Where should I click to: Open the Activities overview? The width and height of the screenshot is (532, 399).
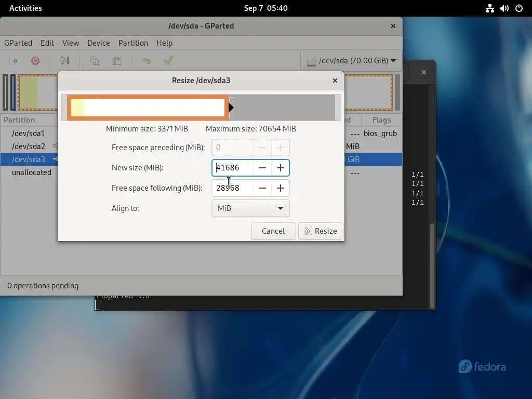(25, 8)
